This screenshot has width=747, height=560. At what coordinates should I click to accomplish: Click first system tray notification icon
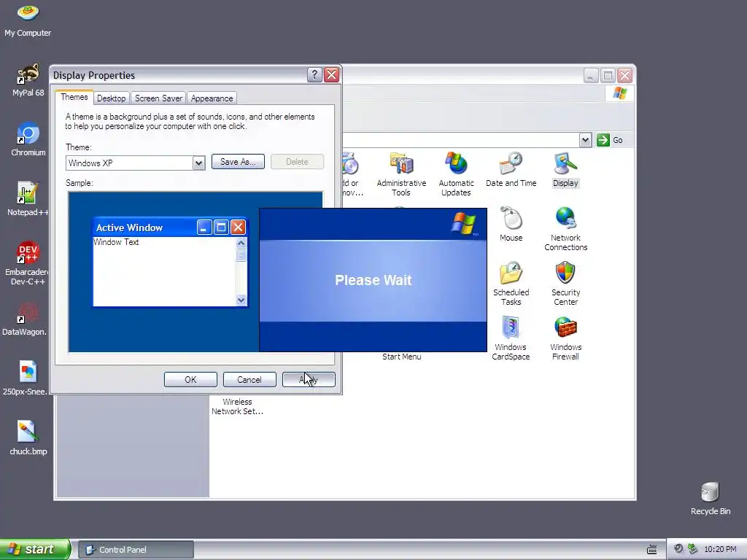678,549
